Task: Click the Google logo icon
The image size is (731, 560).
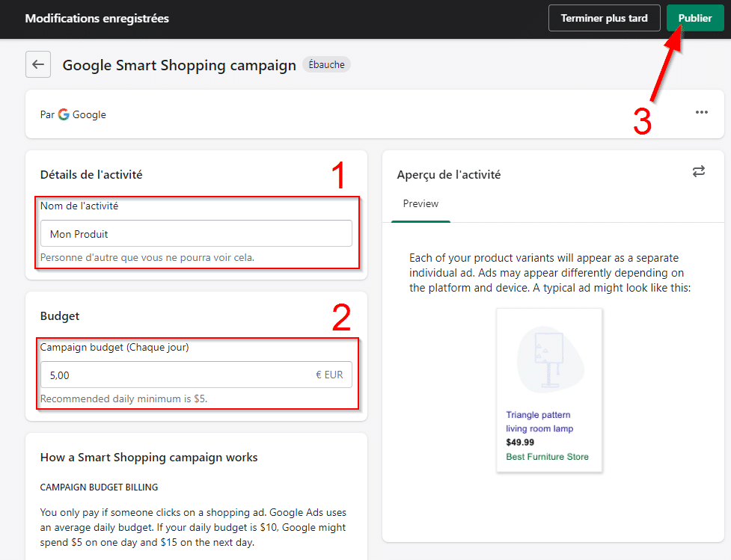Action: pyautogui.click(x=64, y=114)
